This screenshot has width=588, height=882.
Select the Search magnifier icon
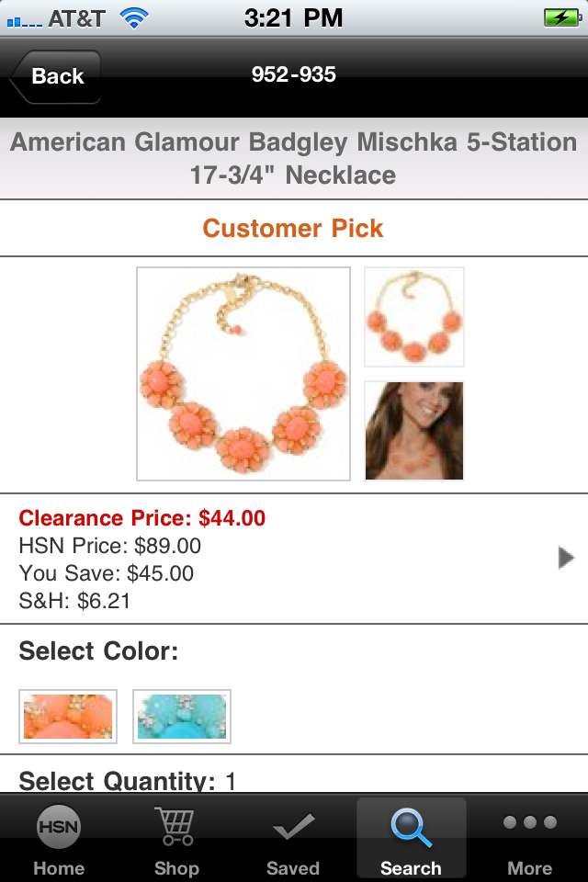point(412,827)
